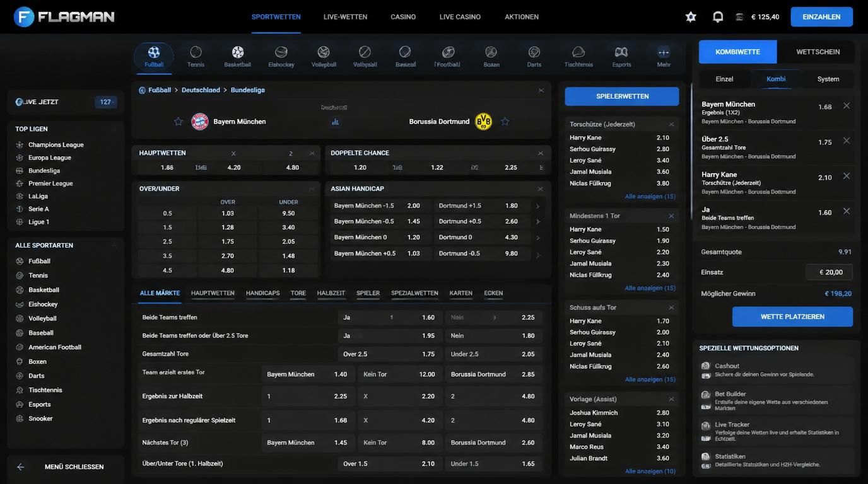
Task: Collapse the Schuss aufs Tor panel
Action: [x=671, y=308]
